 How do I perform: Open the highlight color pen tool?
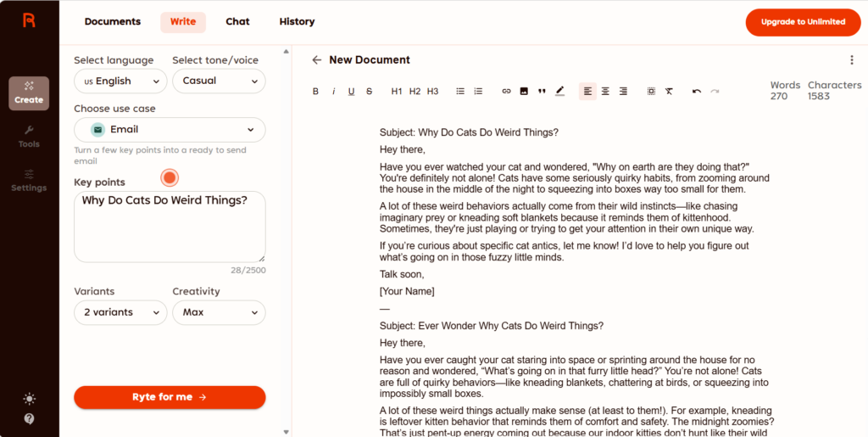click(x=559, y=92)
